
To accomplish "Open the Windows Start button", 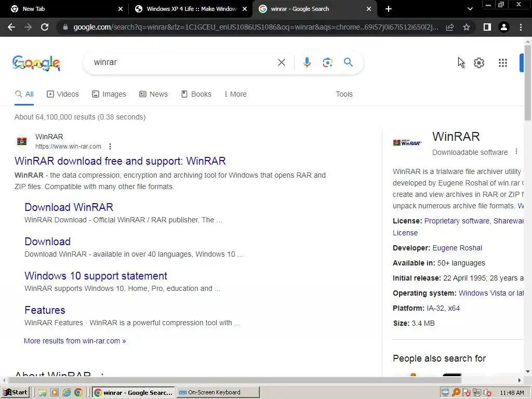I will click(x=15, y=393).
